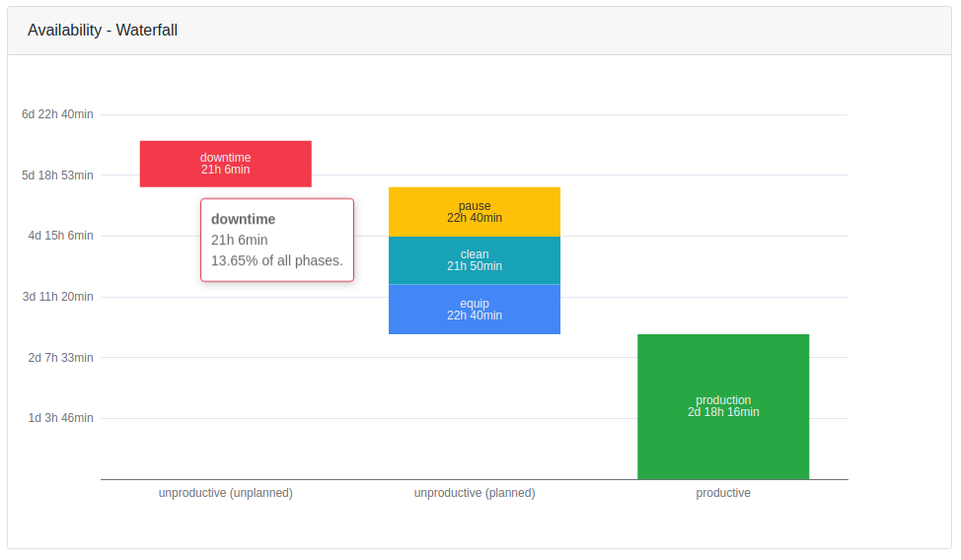Click the 'Availability - Waterfall' panel title

103,31
